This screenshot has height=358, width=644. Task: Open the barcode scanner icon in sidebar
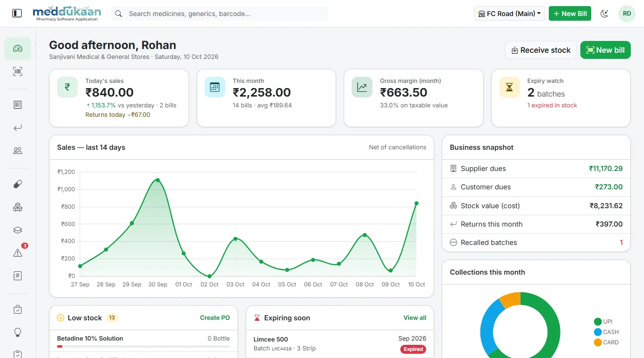pos(18,72)
